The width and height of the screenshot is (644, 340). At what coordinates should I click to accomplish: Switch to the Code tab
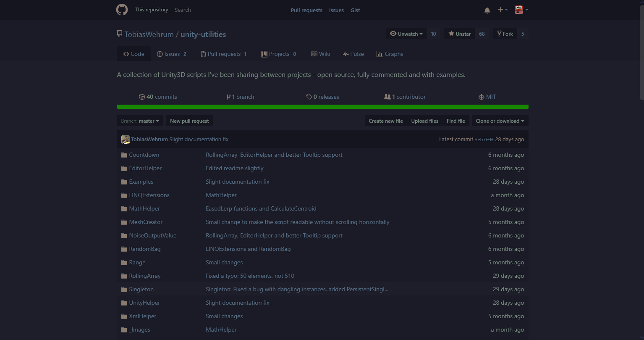coord(134,54)
